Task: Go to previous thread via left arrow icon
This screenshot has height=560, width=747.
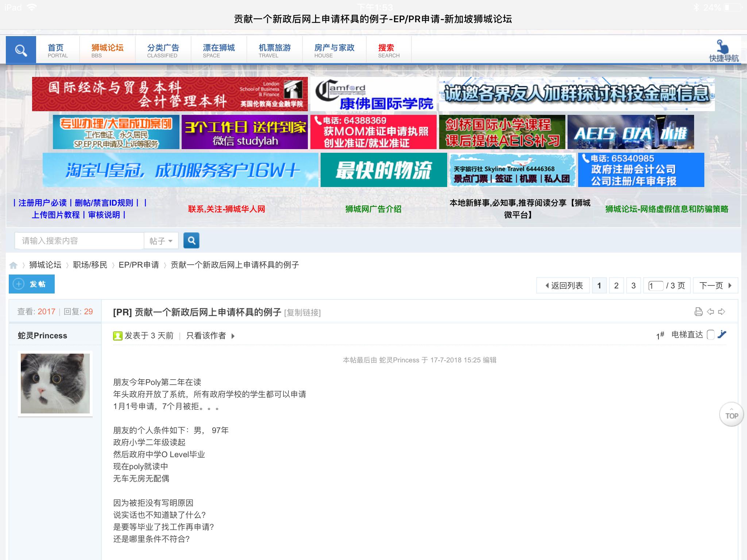Action: tap(711, 312)
